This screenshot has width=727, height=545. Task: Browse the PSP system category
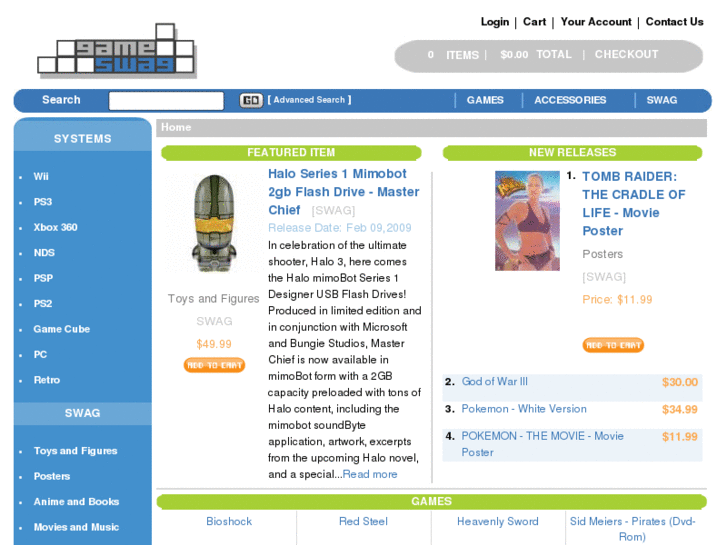coord(43,278)
